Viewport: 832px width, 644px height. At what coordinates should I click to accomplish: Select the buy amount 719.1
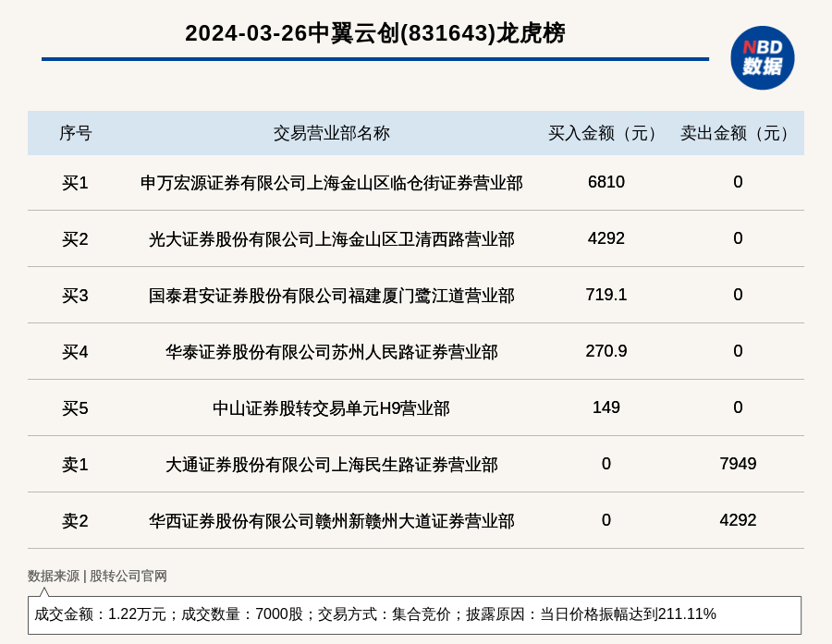(x=606, y=295)
